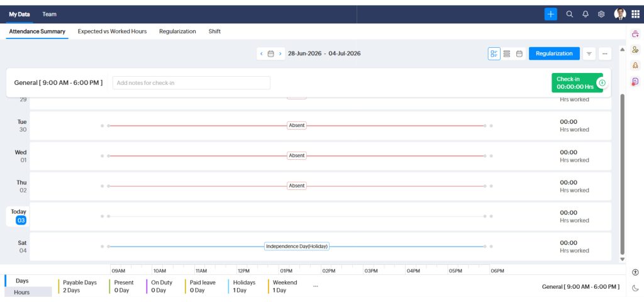The height and width of the screenshot is (302, 644).
Task: Expand more summary items ellipsis after Weekend
Action: pyautogui.click(x=316, y=286)
